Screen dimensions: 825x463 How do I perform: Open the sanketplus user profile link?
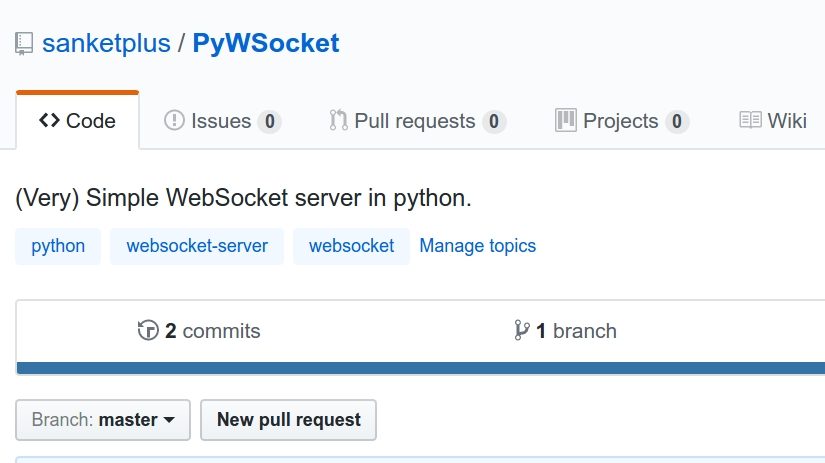pyautogui.click(x=106, y=43)
